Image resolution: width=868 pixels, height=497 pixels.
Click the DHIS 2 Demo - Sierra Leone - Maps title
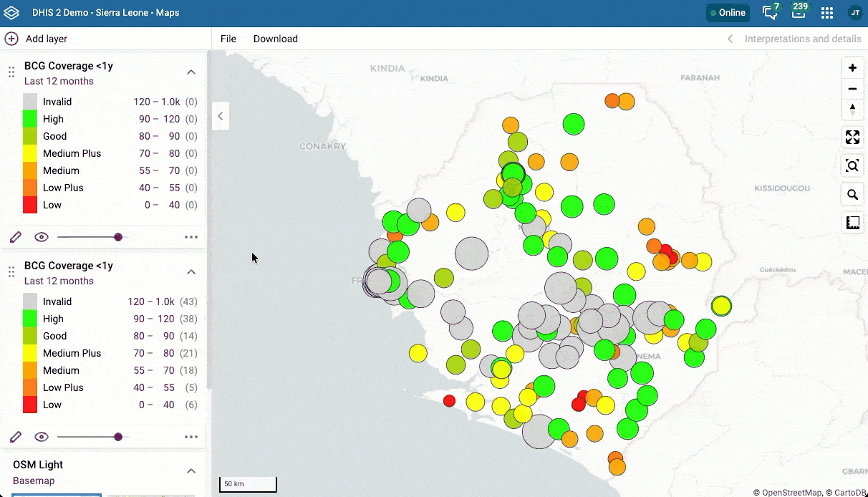[106, 13]
